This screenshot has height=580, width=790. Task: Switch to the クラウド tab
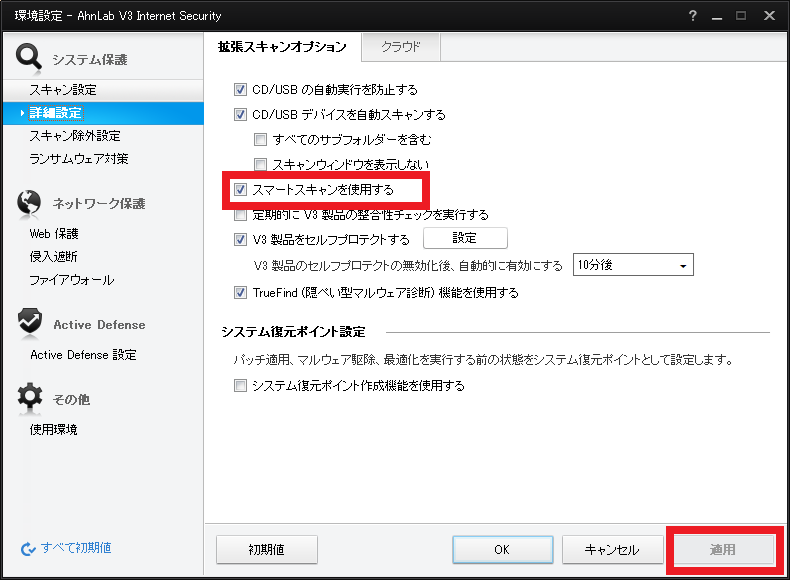[x=401, y=47]
